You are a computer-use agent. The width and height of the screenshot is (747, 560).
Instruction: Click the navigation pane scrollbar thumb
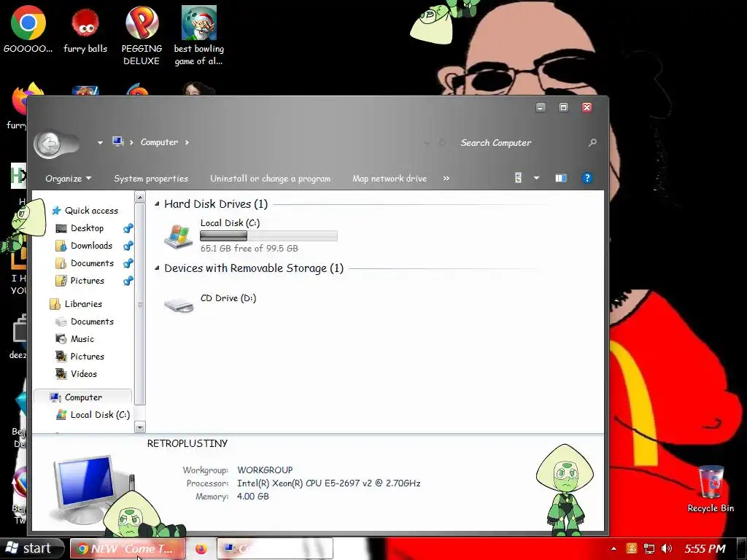139,304
